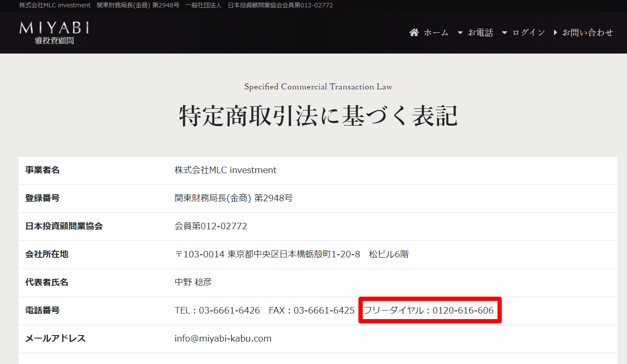Image resolution: width=627 pixels, height=364 pixels.
Task: Click the MIYABI 雅投資顧問 logo
Action: (x=54, y=33)
